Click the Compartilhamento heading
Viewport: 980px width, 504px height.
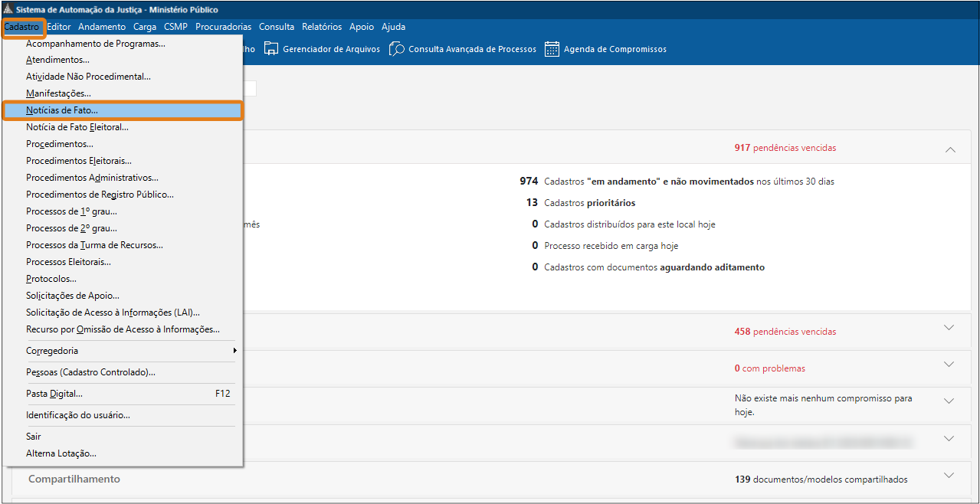[x=74, y=479]
